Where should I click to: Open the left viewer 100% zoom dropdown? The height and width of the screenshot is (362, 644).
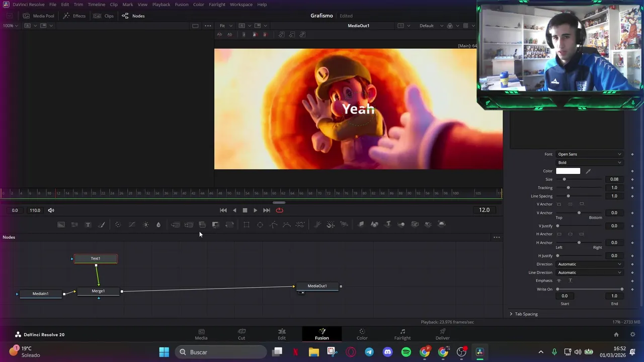coord(11,26)
